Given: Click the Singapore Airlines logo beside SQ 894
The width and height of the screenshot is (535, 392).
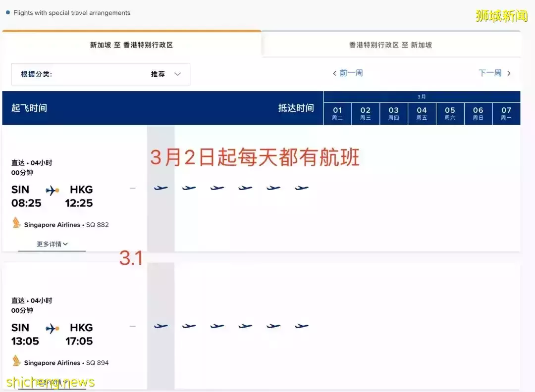Looking at the screenshot, I should tap(16, 362).
